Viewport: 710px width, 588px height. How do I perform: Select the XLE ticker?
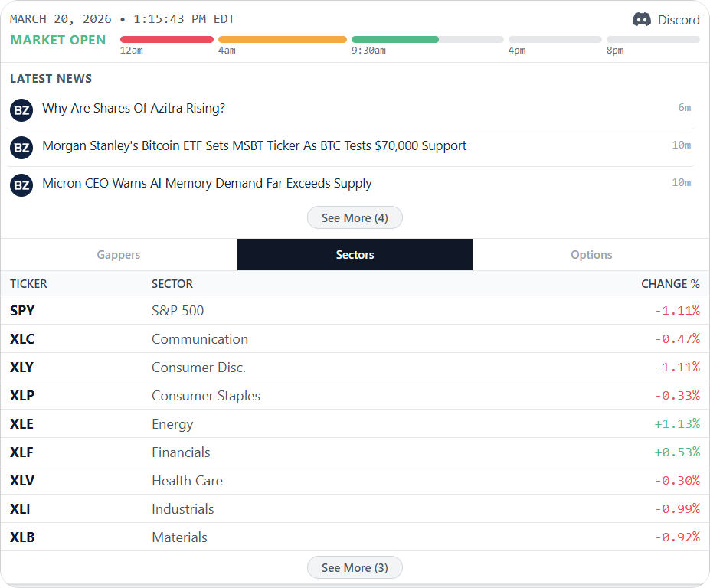coord(21,424)
